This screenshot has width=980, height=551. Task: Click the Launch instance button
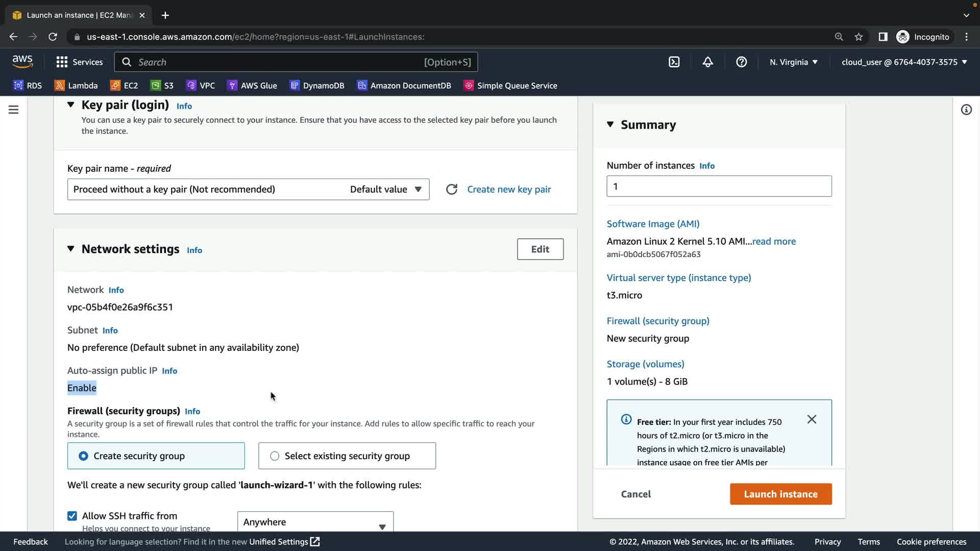[x=780, y=494]
